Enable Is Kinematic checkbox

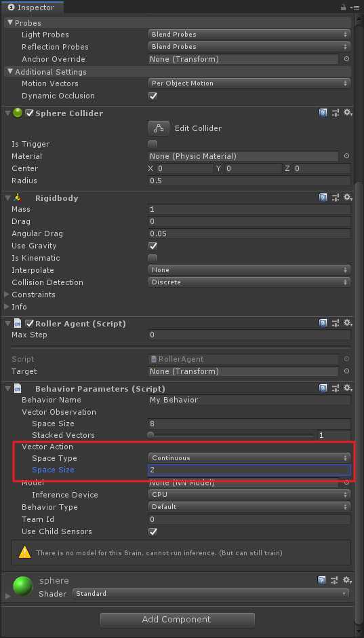click(153, 258)
